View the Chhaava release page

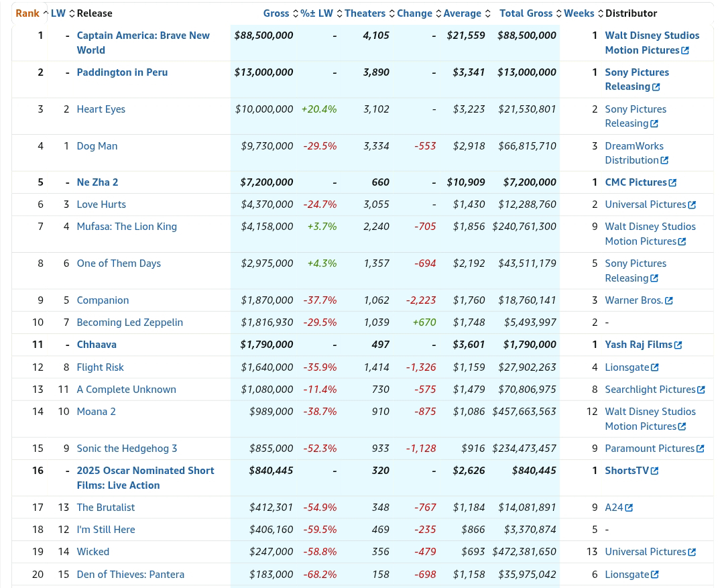pos(97,345)
